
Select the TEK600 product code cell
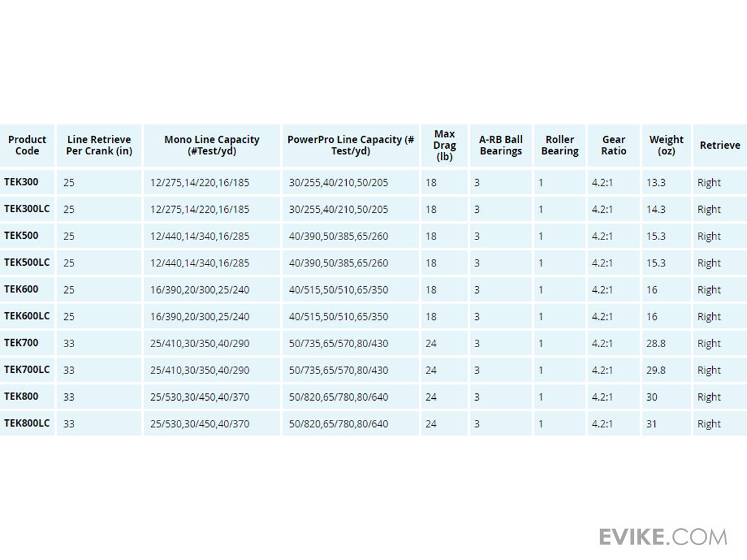(x=21, y=289)
